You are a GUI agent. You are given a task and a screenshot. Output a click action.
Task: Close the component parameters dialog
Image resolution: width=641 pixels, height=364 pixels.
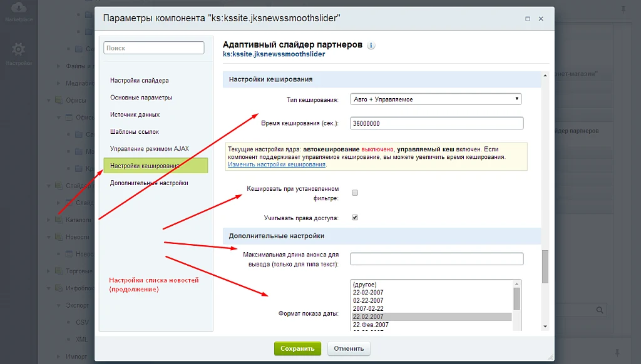pyautogui.click(x=541, y=19)
